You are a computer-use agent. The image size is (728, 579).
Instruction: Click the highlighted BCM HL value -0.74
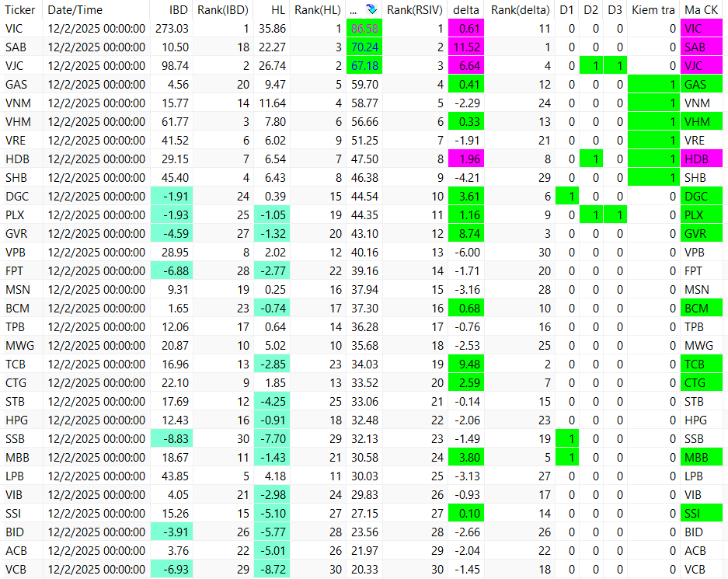pos(272,309)
